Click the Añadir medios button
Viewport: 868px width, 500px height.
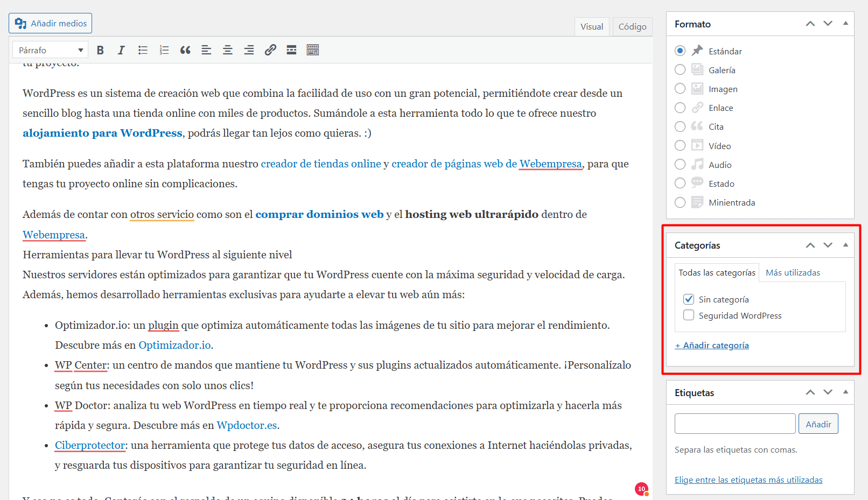pyautogui.click(x=51, y=23)
